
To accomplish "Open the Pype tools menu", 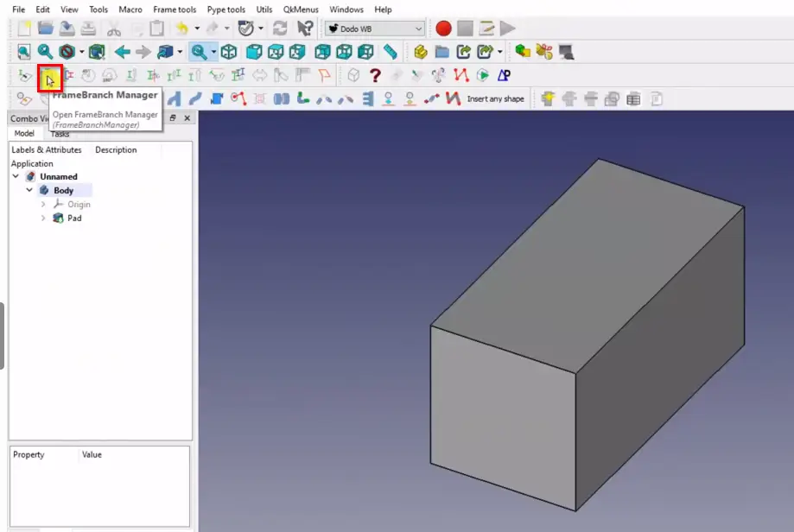I will [x=225, y=9].
